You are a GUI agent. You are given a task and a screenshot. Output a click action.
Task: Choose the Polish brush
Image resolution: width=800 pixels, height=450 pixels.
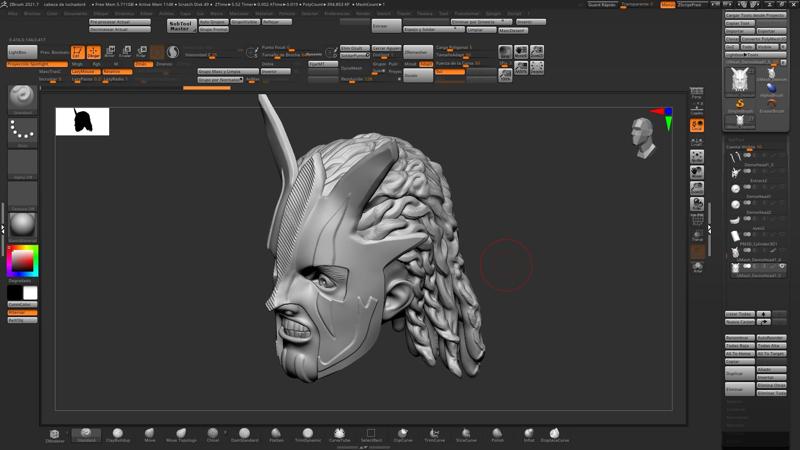pyautogui.click(x=497, y=435)
